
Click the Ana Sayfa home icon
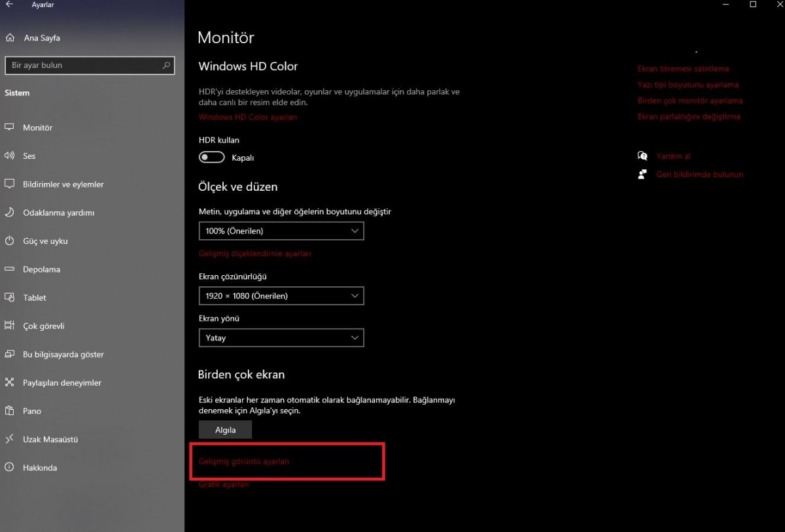10,38
